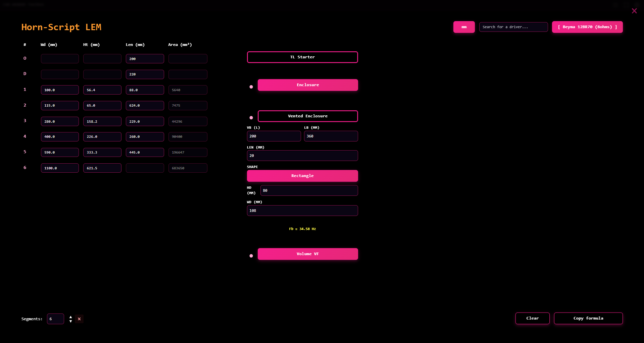Decrease segments with the down arrow
644x343 pixels.
tap(70, 321)
